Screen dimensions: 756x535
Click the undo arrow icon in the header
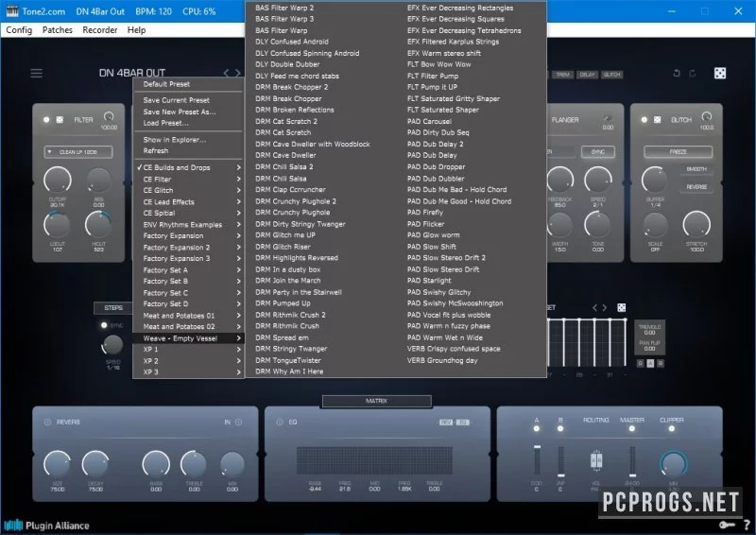click(677, 74)
